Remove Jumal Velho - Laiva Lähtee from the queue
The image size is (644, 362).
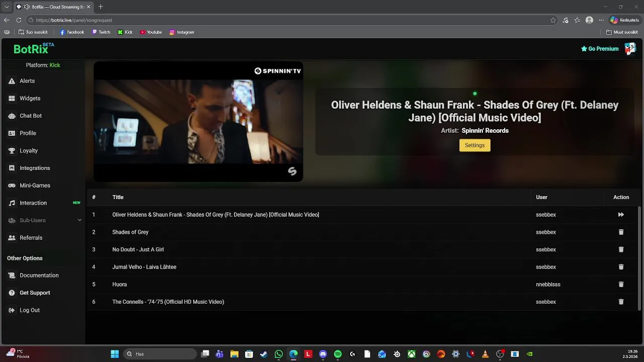pyautogui.click(x=621, y=267)
